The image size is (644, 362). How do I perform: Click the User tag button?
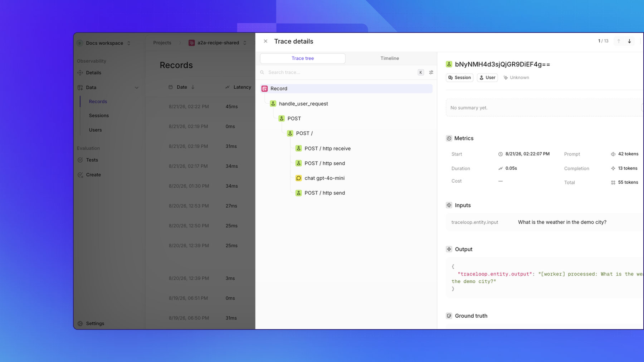pos(487,78)
